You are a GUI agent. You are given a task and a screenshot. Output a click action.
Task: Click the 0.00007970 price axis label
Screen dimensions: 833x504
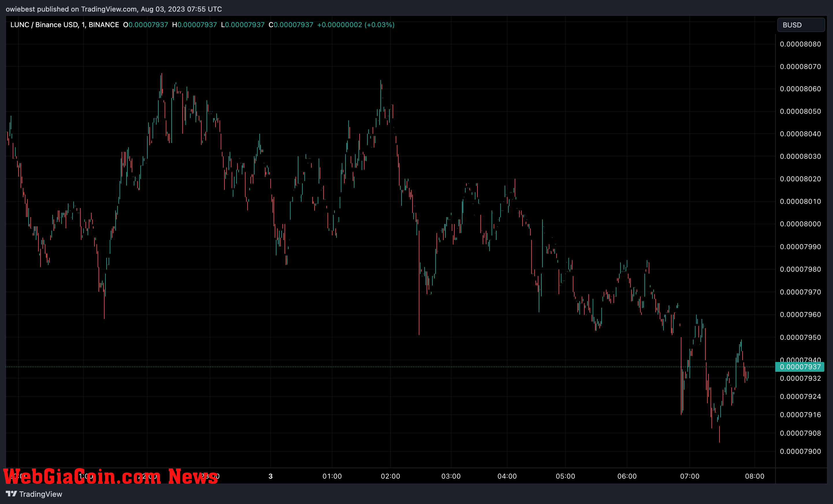point(800,292)
